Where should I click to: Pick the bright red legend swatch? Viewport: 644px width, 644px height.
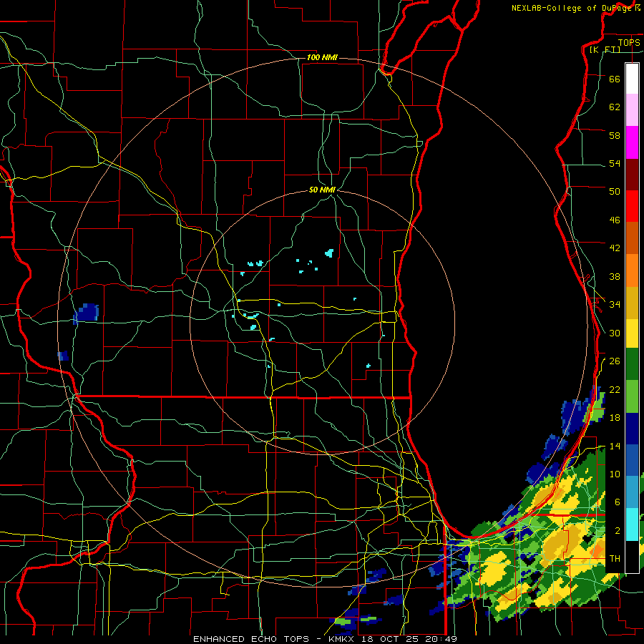[x=632, y=206]
